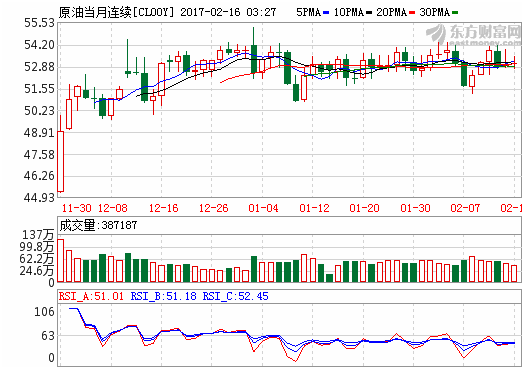Click the 12-26 date label
This screenshot has height=369, width=524.
pos(214,208)
